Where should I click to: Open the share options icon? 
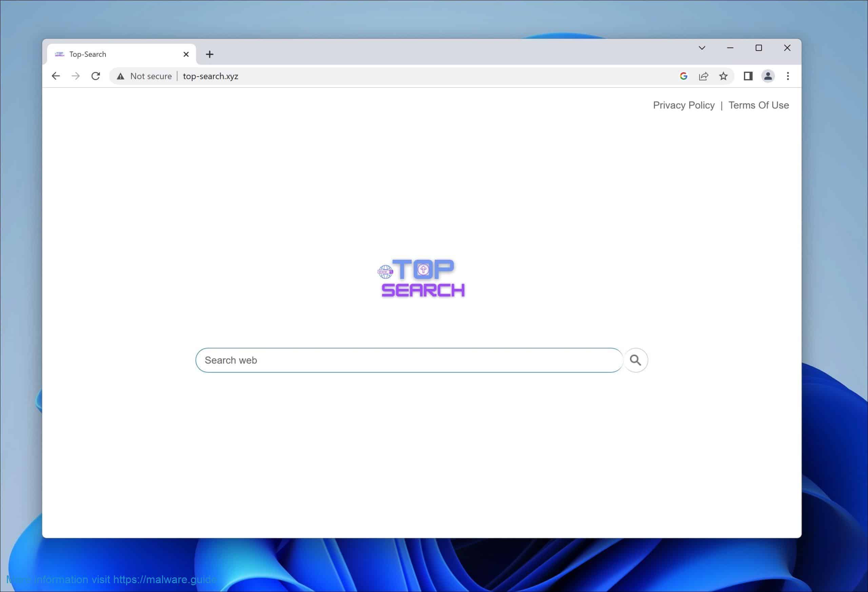pyautogui.click(x=703, y=76)
